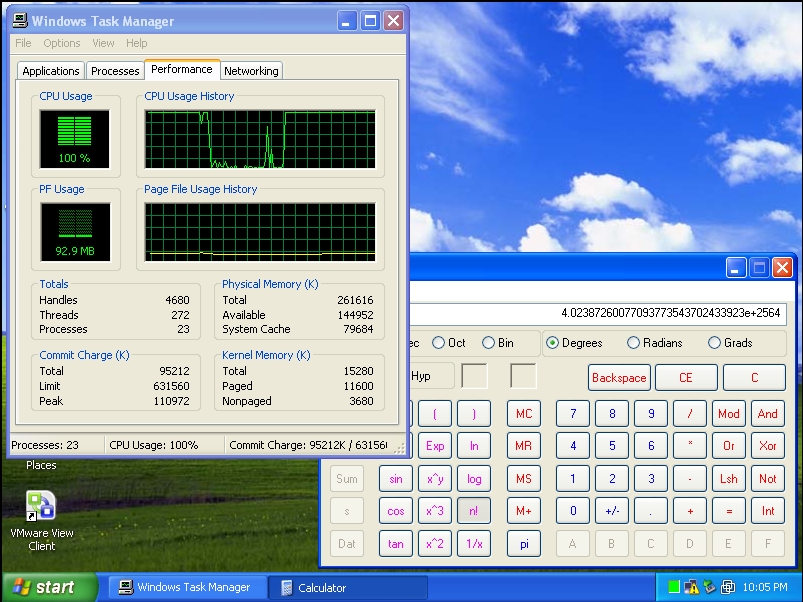The image size is (803, 602).
Task: Click the open parenthesis button
Action: pyautogui.click(x=435, y=414)
